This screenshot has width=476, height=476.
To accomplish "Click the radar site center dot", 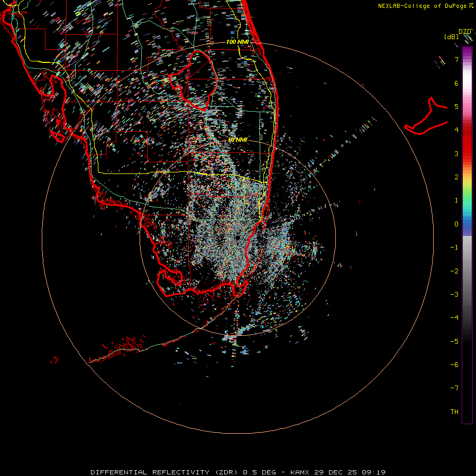I will coord(237,237).
